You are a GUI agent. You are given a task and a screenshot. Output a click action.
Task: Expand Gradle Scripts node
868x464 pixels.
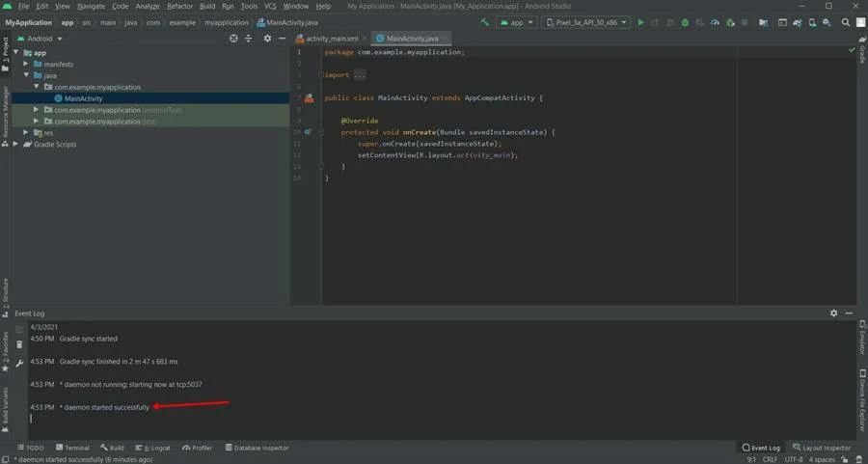[16, 145]
